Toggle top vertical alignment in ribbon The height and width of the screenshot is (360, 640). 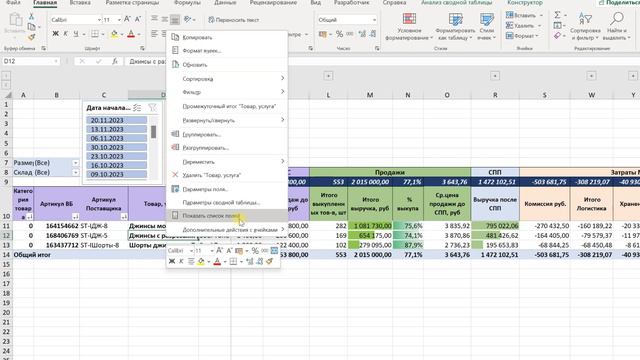pos(154,19)
